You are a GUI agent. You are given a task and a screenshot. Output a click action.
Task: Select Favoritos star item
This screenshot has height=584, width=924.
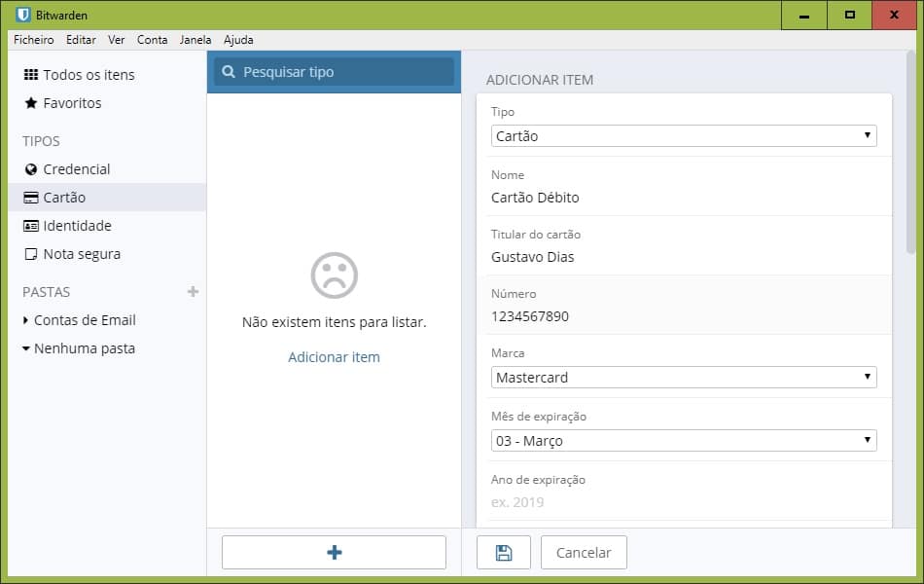[71, 103]
